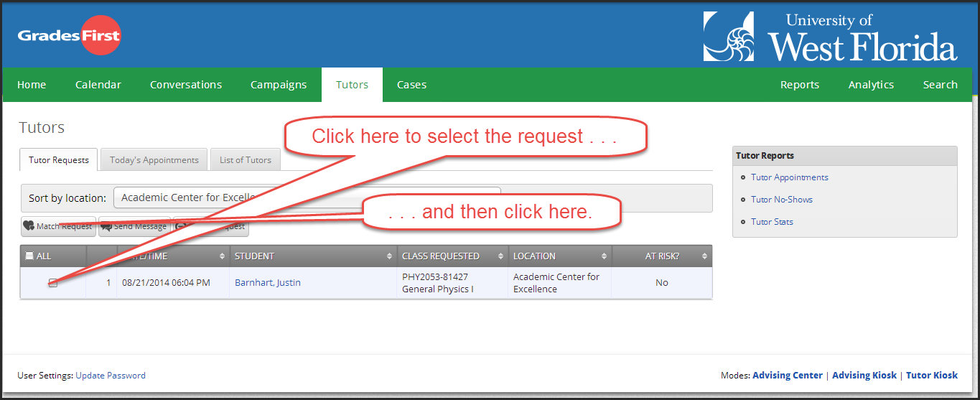Screen dimensions: 980x400
Task: Click the At Risk value No
Action: (x=662, y=283)
